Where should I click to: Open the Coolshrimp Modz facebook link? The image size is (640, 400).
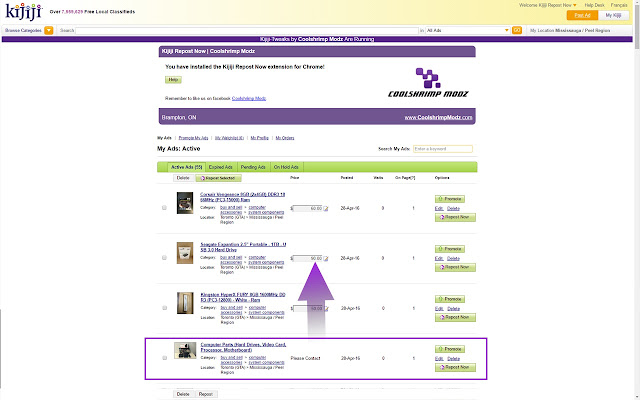point(249,98)
